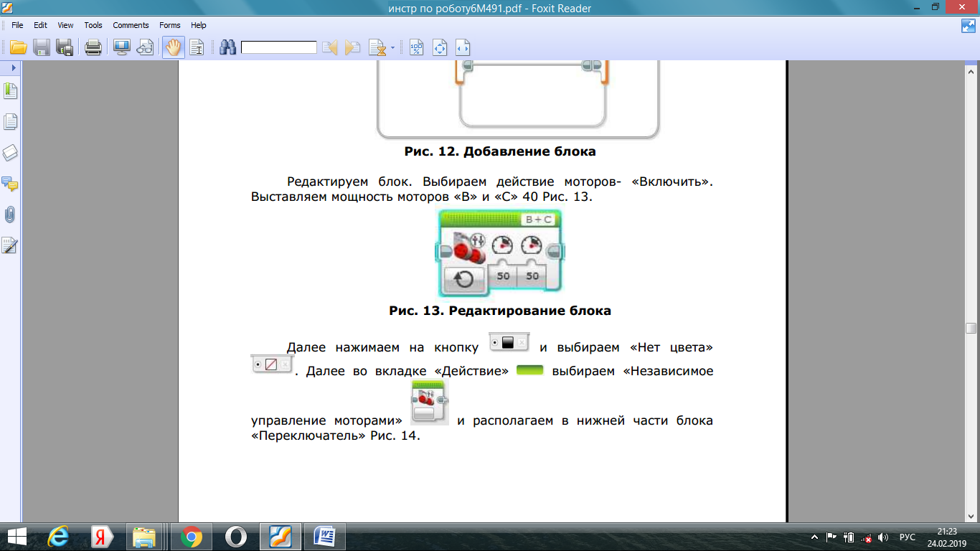The height and width of the screenshot is (551, 980).
Task: Open a PDF file with folder icon
Action: coord(18,48)
